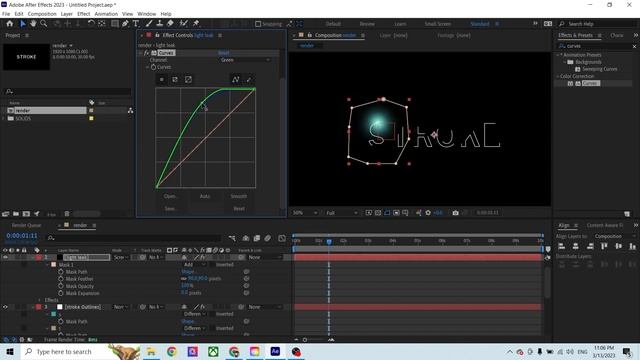Expand the SOLIDS folder in Project panel
This screenshot has height=360, width=640.
[x=4, y=118]
